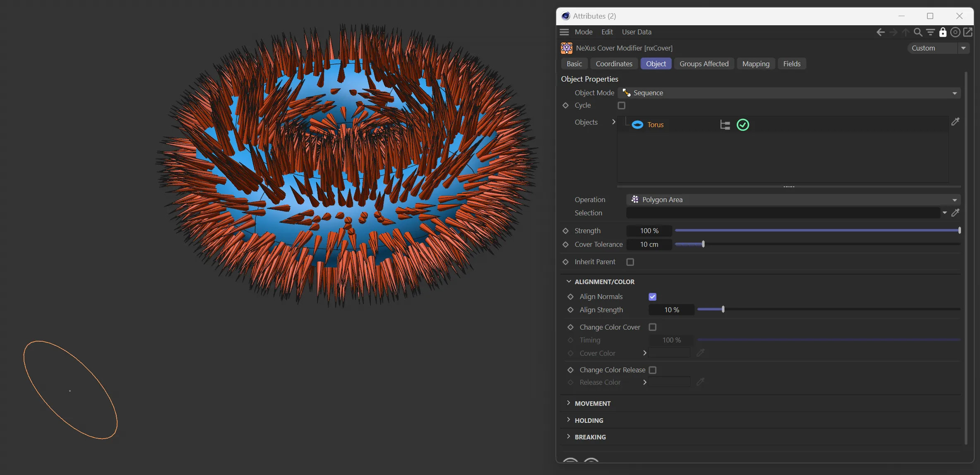980x475 pixels.
Task: Click the hamburger menu icon beside Mode
Action: (564, 32)
